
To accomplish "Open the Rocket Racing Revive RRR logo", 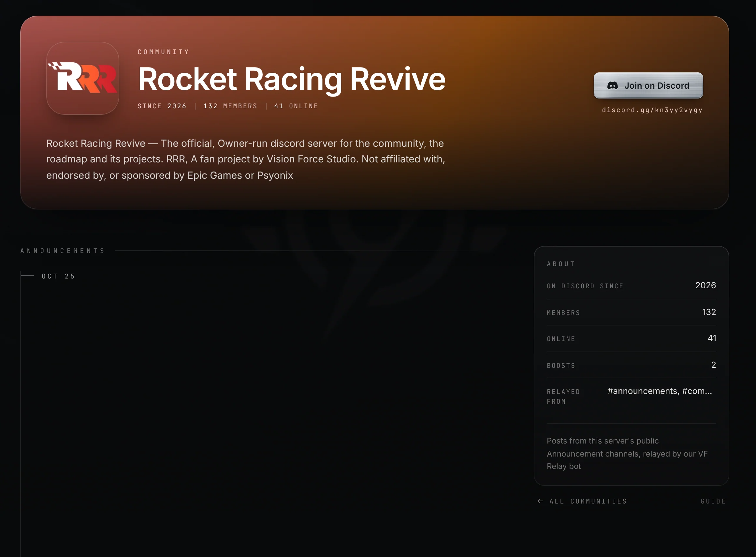I will [83, 78].
